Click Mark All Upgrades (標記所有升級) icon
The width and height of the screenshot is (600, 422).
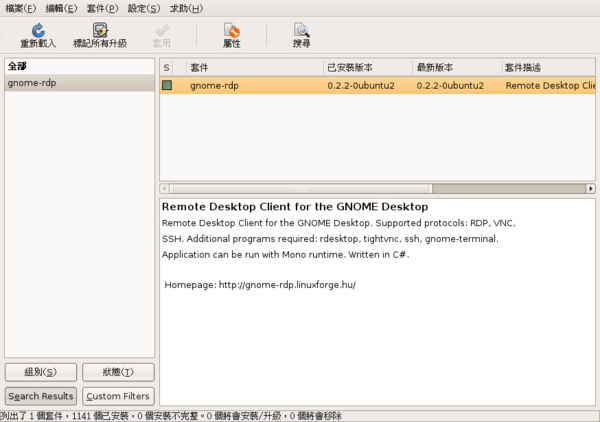[100, 30]
